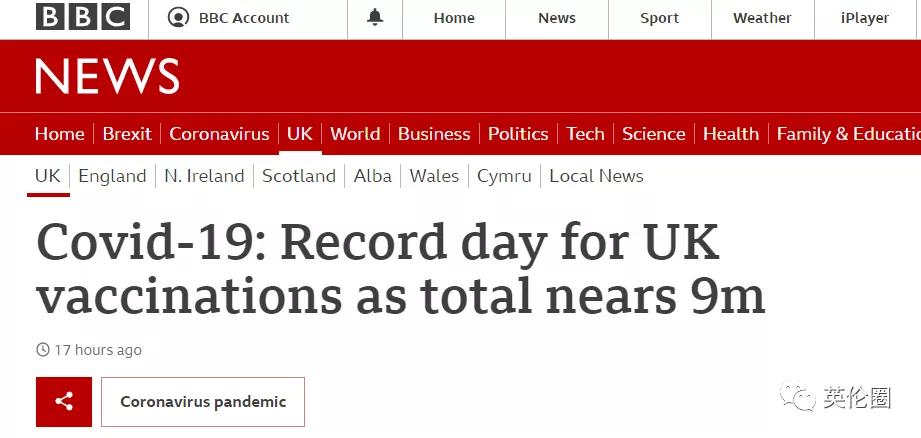Open iPlayer from top navigation
Viewport: 921px width, 438px height.
866,18
